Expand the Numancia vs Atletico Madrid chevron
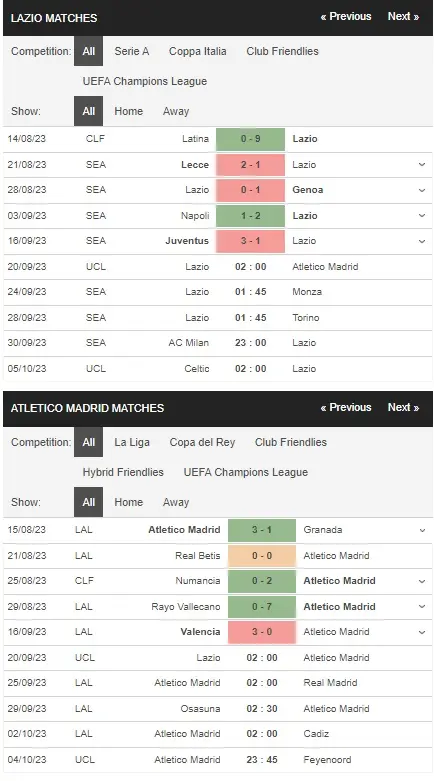 pos(422,581)
